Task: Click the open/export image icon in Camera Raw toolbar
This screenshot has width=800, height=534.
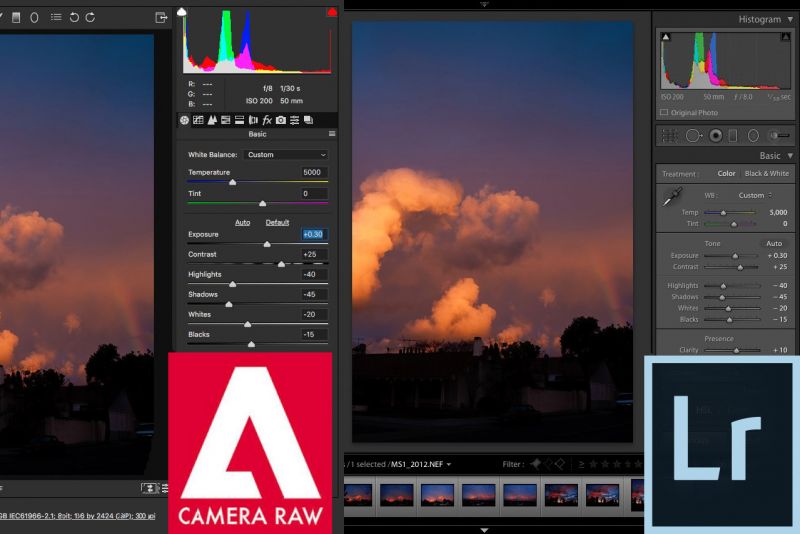Action: [161, 17]
